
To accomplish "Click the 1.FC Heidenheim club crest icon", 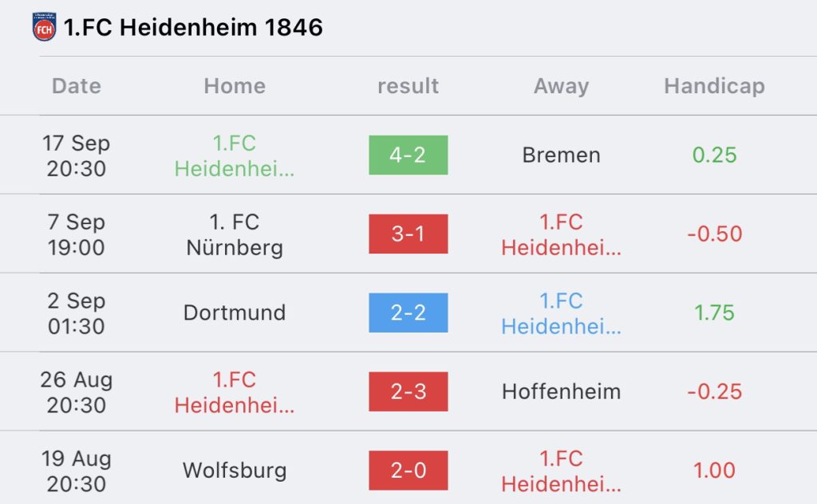I will [45, 27].
